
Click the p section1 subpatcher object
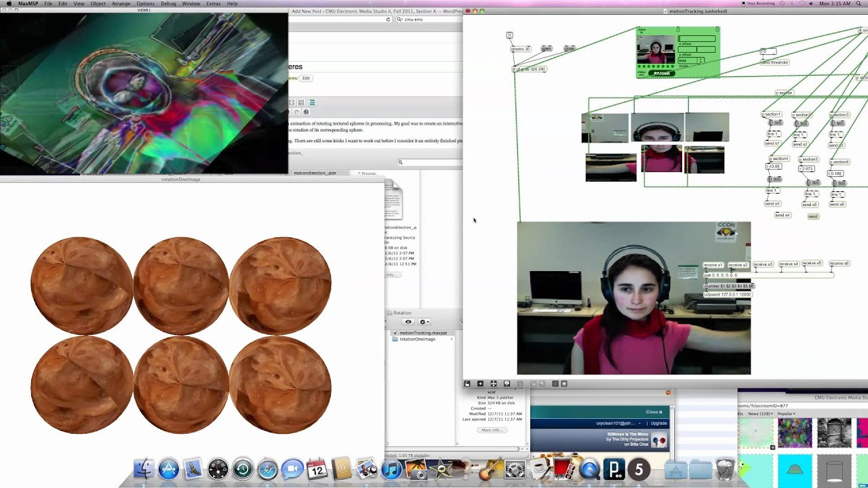772,115
